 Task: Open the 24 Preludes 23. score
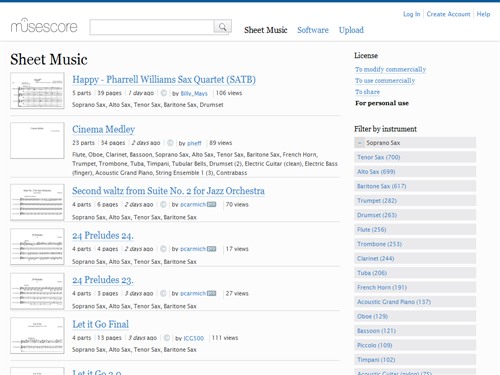pos(103,280)
